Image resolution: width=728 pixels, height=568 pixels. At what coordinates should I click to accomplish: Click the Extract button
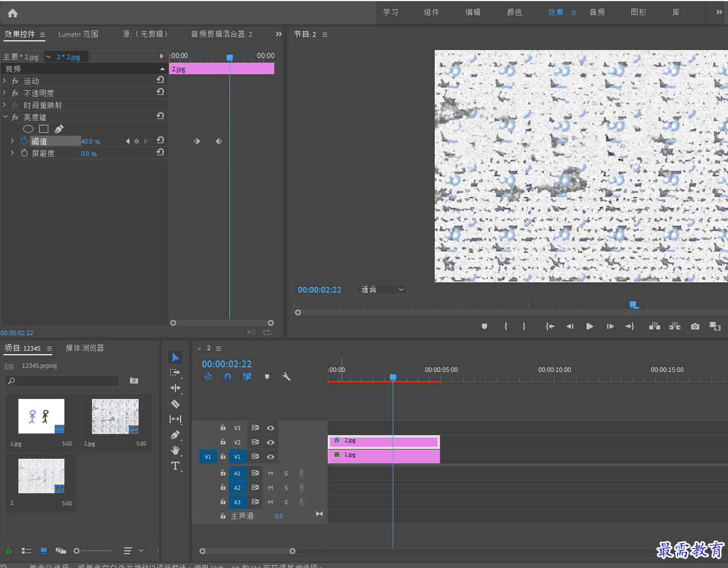[x=675, y=326]
